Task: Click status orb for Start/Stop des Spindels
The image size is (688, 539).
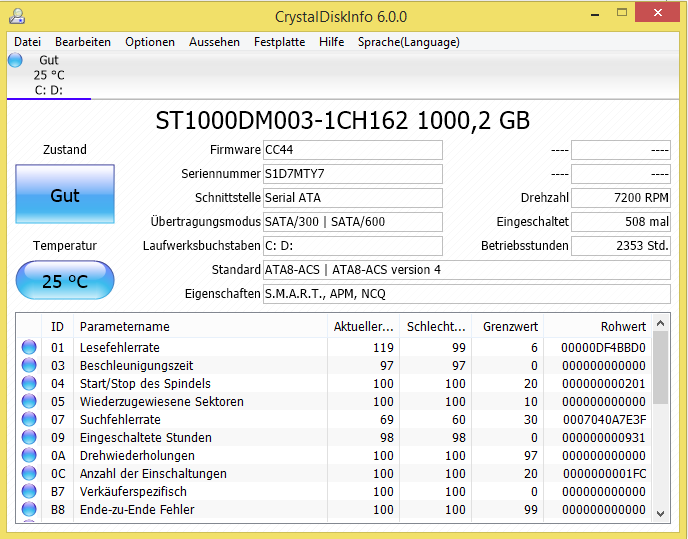Action: (x=29, y=383)
